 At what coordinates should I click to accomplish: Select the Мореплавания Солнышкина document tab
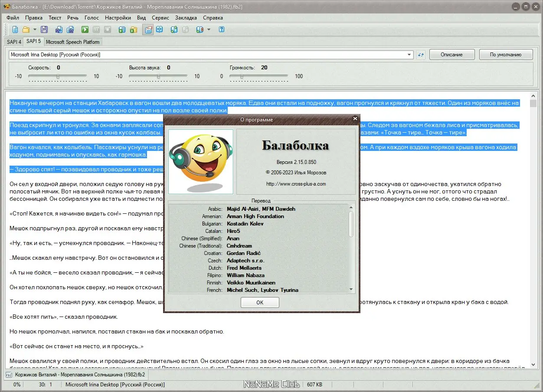tap(76, 374)
